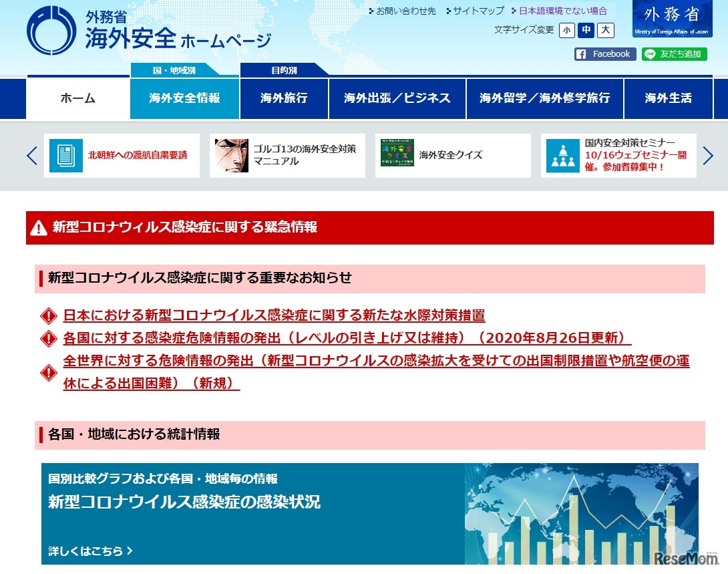
Task: Open the お問い合わせ先 link
Action: [401, 11]
